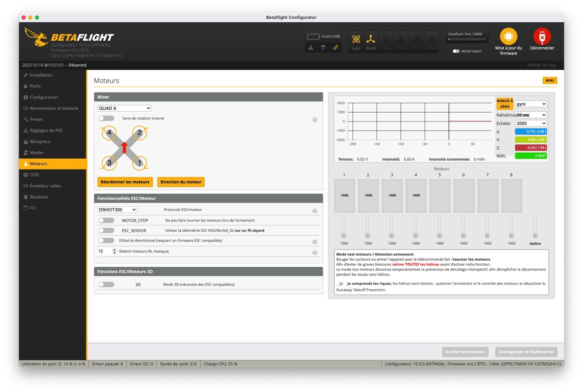This screenshot has width=583, height=392.
Task: Open the Rafraîchissement 20 ms dropdown
Action: [531, 115]
